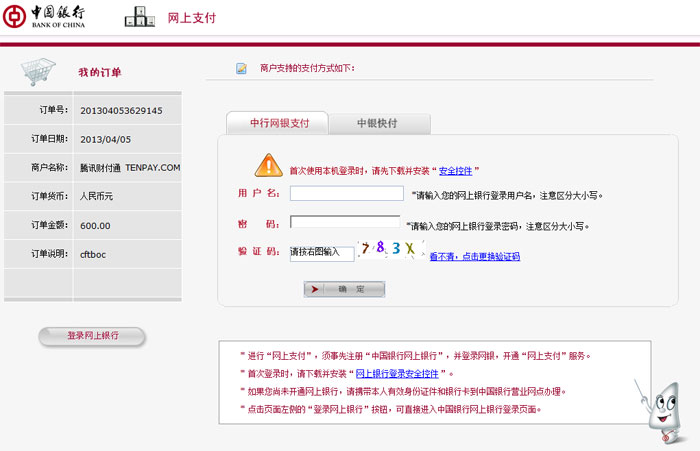Image resolution: width=700 pixels, height=451 pixels.
Task: Focus the 密码 password field
Action: (344, 223)
